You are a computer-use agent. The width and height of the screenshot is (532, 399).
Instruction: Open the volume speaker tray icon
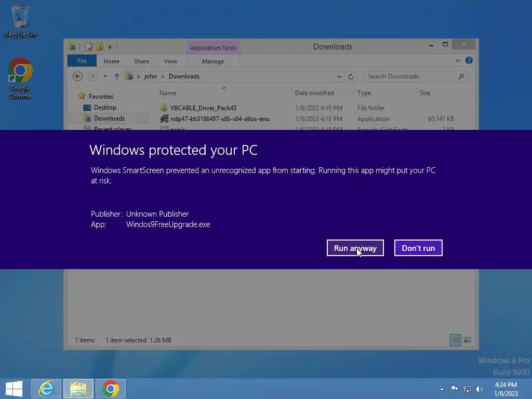coord(480,389)
